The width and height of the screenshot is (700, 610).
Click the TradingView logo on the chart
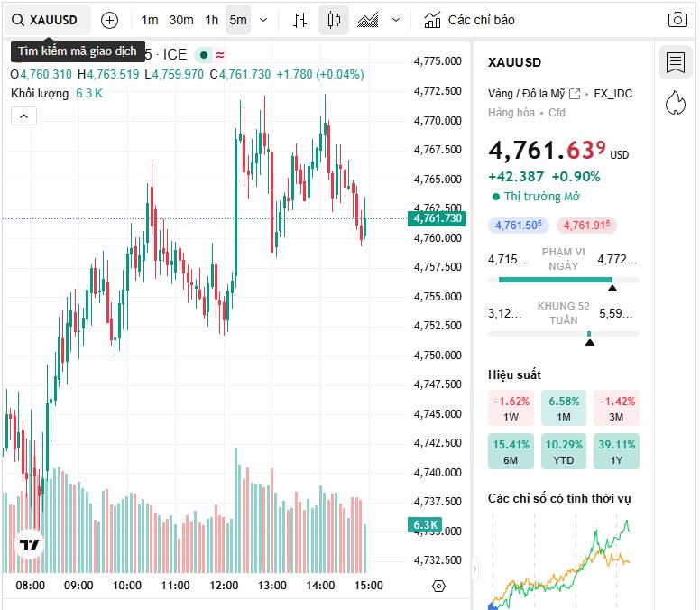(x=30, y=544)
